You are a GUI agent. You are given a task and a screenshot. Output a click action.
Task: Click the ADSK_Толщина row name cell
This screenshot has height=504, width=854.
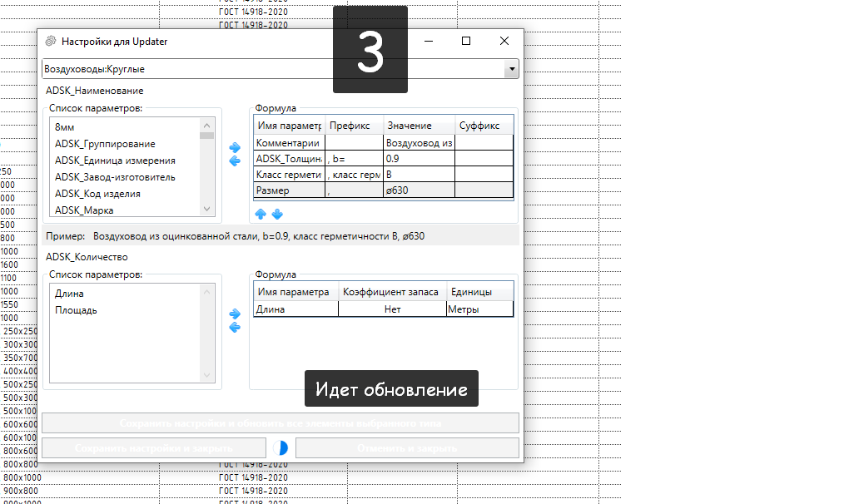[x=289, y=158]
